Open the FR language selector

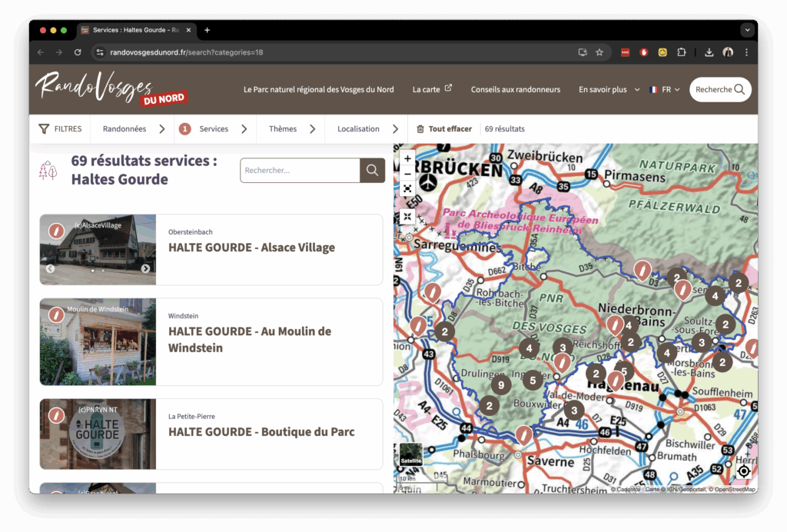tap(665, 89)
